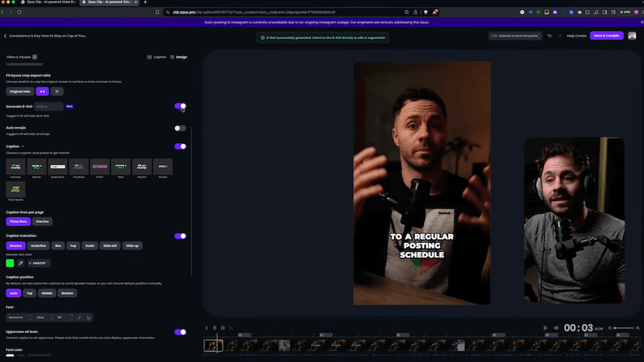Edit the karaoke hex color input field
The width and height of the screenshot is (644, 362).
point(39,263)
